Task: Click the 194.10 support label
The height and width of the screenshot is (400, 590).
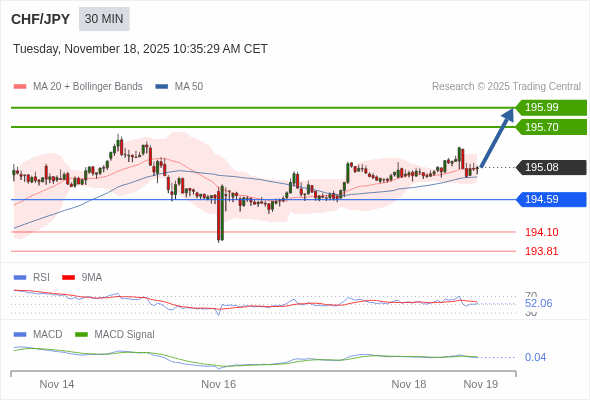Action: 542,232
